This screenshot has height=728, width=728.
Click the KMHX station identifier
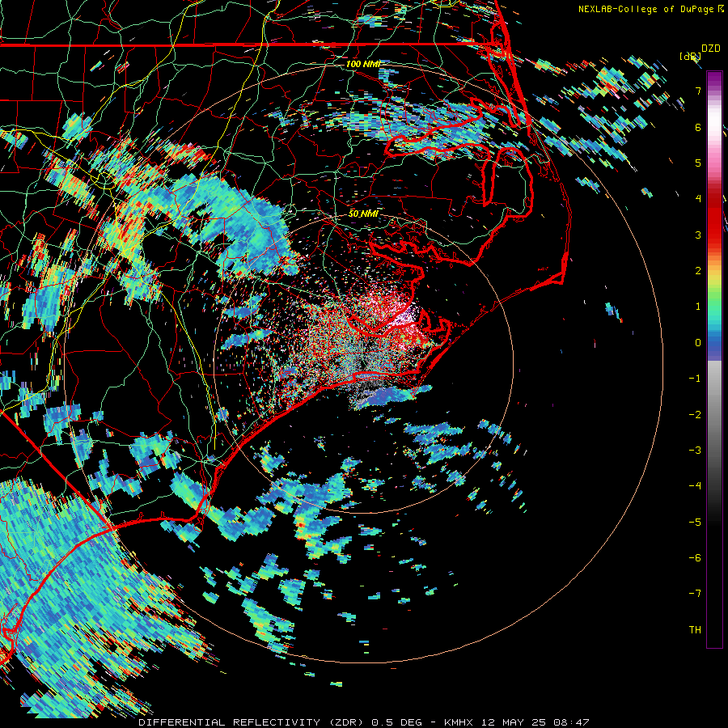pyautogui.click(x=459, y=722)
